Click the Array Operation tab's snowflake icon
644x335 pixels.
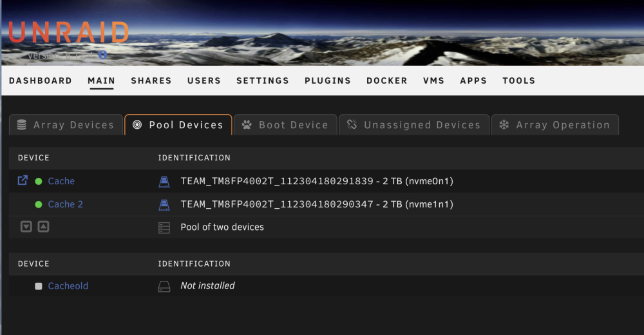click(504, 124)
